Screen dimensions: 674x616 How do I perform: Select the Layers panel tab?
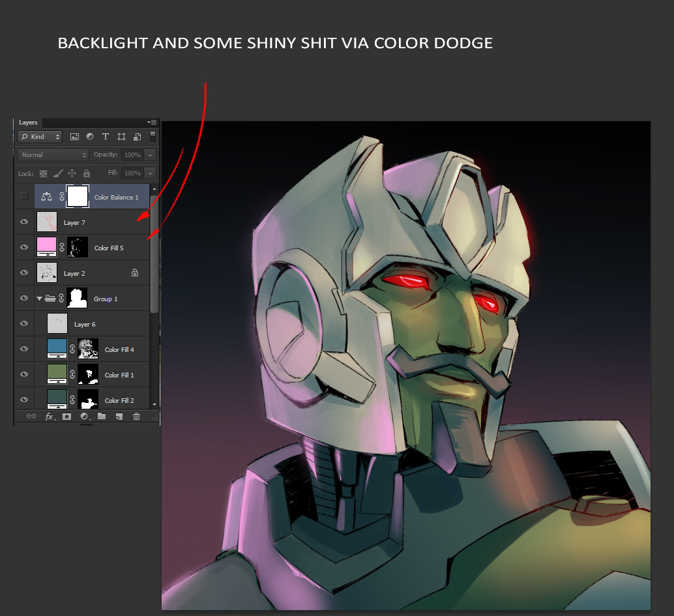click(x=28, y=123)
